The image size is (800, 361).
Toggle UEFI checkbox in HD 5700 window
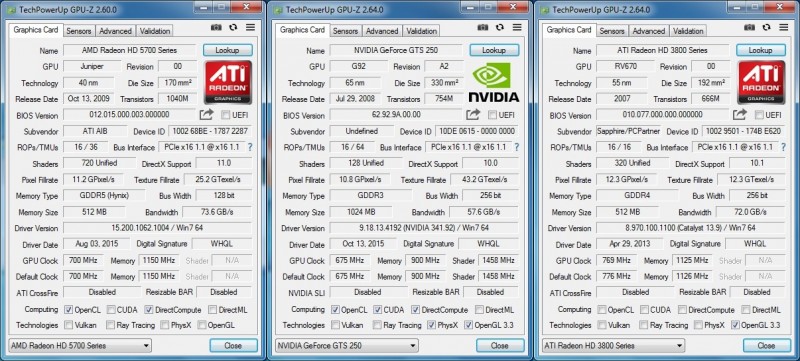click(x=226, y=115)
